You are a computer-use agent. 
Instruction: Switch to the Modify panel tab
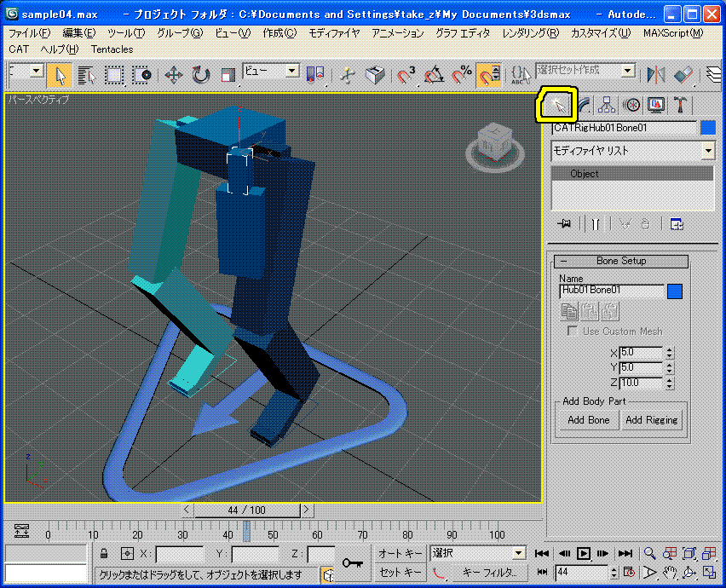click(585, 105)
